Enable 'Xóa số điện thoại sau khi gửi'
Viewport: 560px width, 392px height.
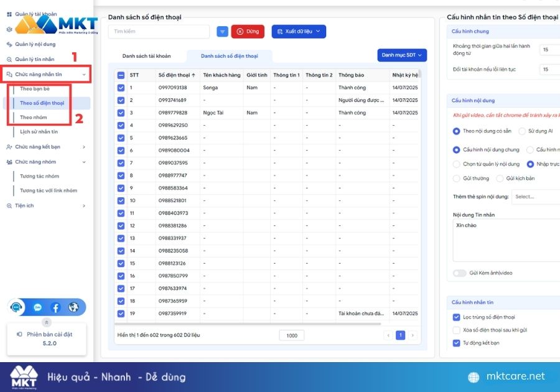(456, 330)
